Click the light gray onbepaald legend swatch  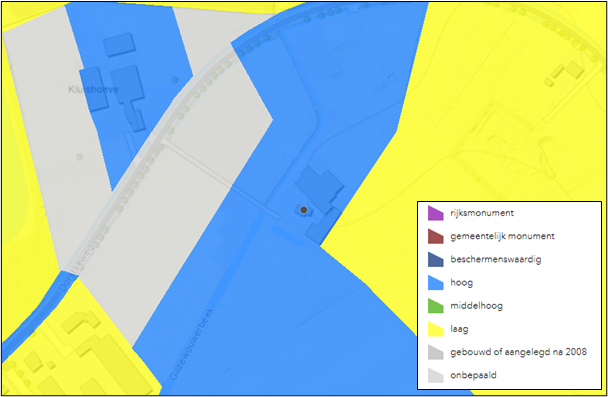coord(435,375)
